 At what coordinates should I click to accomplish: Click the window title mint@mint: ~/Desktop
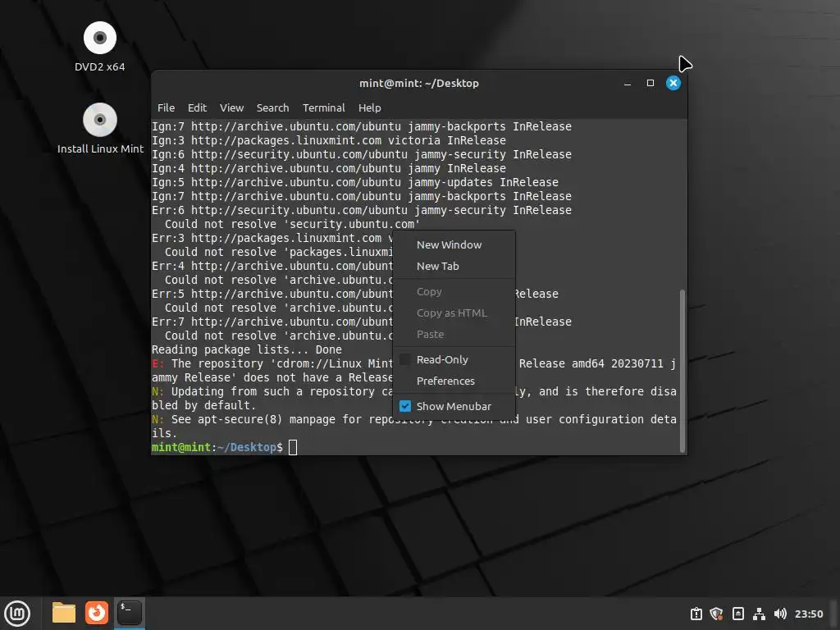coord(419,83)
